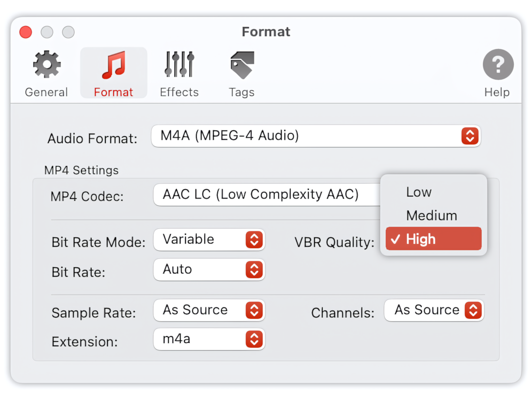Choose Medium VBR quality
Image resolution: width=532 pixels, height=400 pixels.
434,216
